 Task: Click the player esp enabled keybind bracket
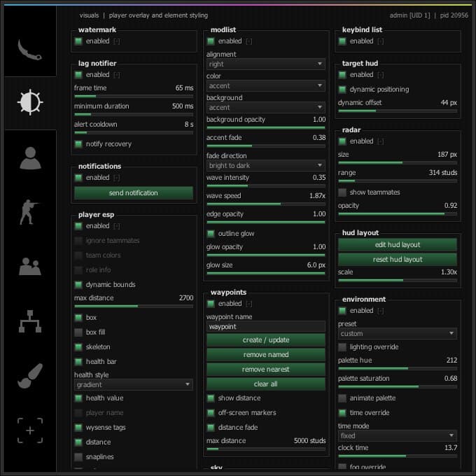117,226
